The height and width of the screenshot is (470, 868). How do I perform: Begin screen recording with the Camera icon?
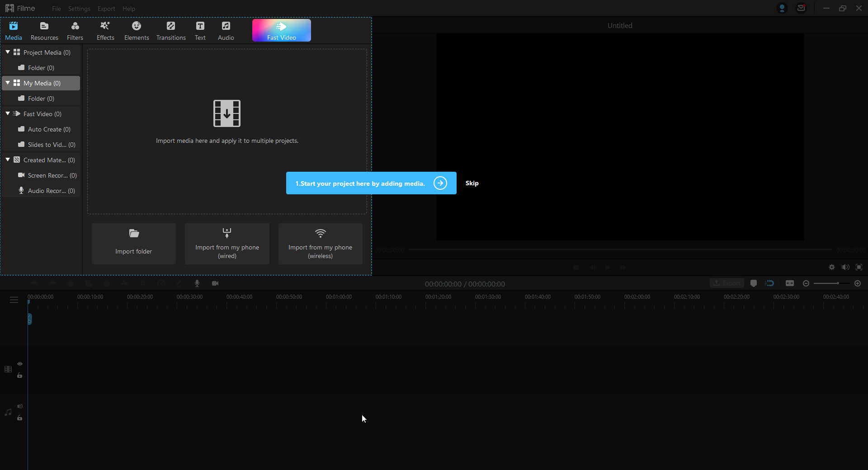pos(215,284)
